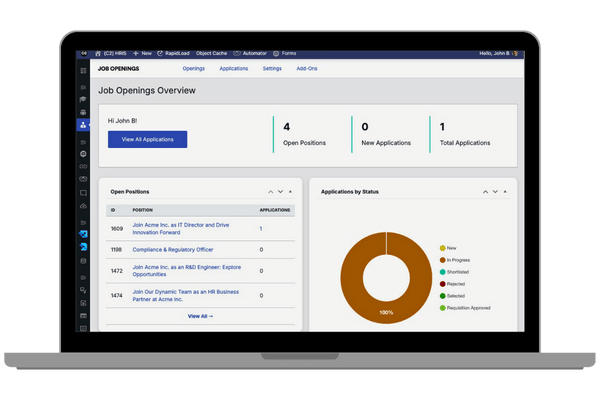Image resolution: width=600 pixels, height=400 pixels.
Task: Collapse the Open Positions panel
Action: tap(291, 191)
